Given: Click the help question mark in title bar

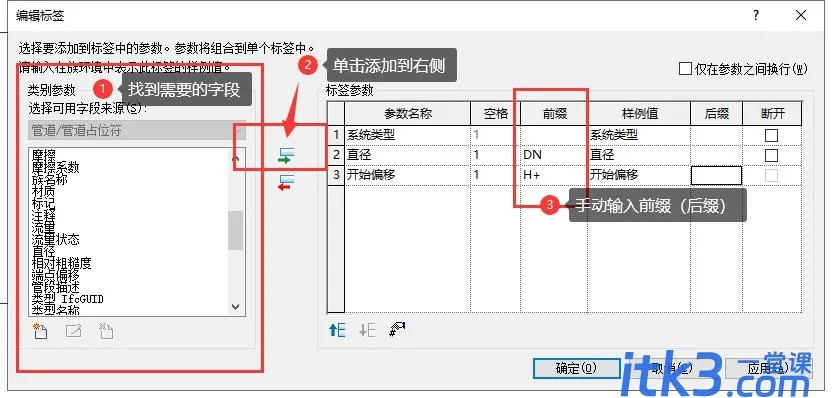Looking at the screenshot, I should (x=756, y=15).
